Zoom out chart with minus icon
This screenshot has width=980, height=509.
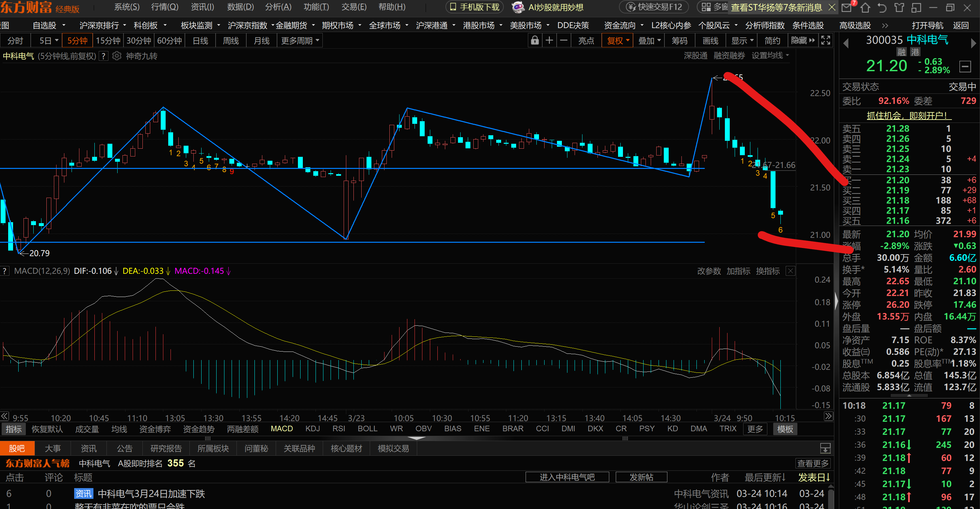click(x=564, y=40)
